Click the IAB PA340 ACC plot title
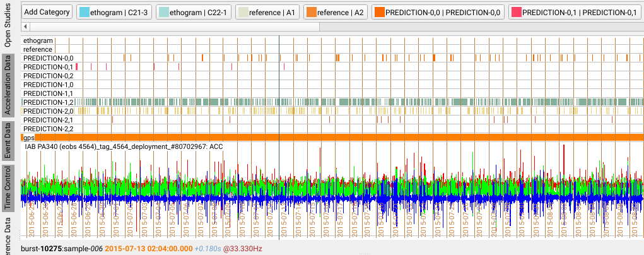 tap(124, 146)
